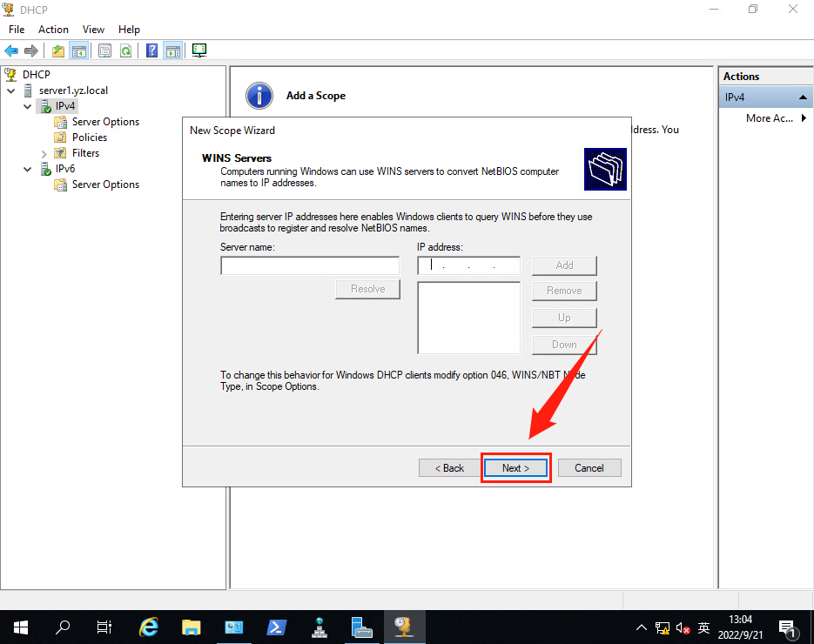Click the Export List toolbar icon
Viewport: 814px width, 644px height.
(104, 50)
